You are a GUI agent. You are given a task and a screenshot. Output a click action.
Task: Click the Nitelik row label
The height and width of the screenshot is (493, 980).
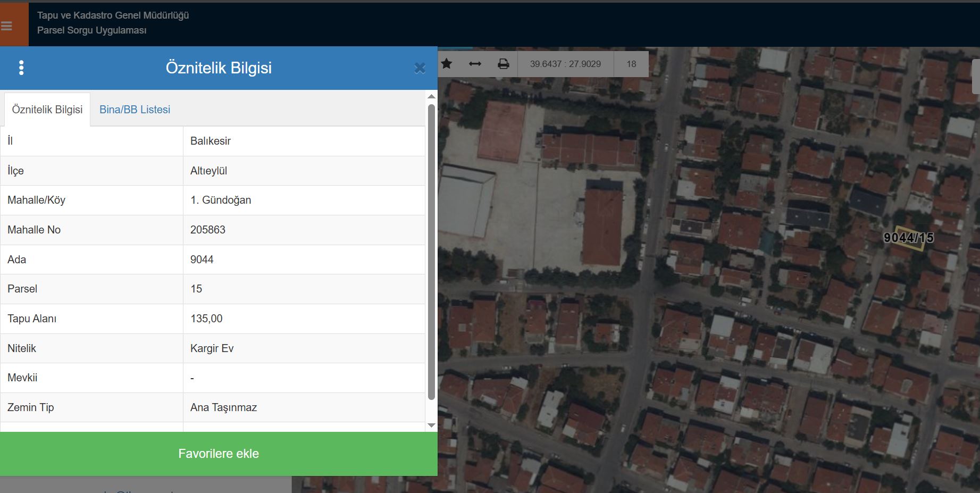pyautogui.click(x=22, y=348)
